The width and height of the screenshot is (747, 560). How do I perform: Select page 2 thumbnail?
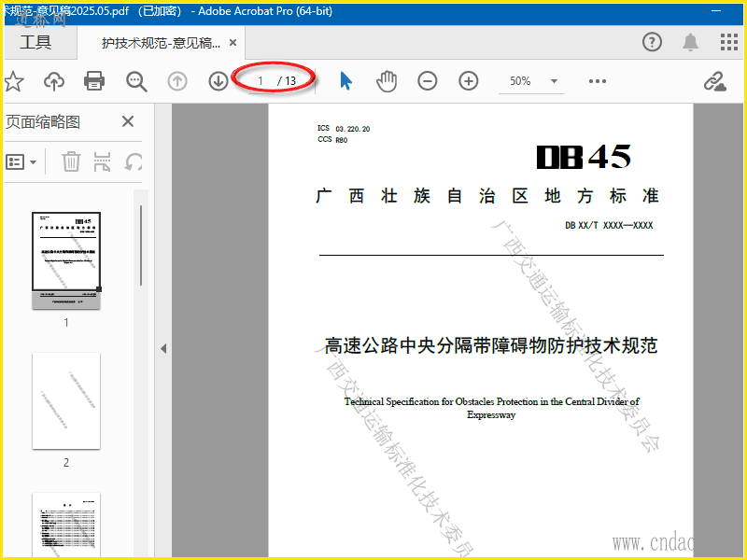pos(66,400)
